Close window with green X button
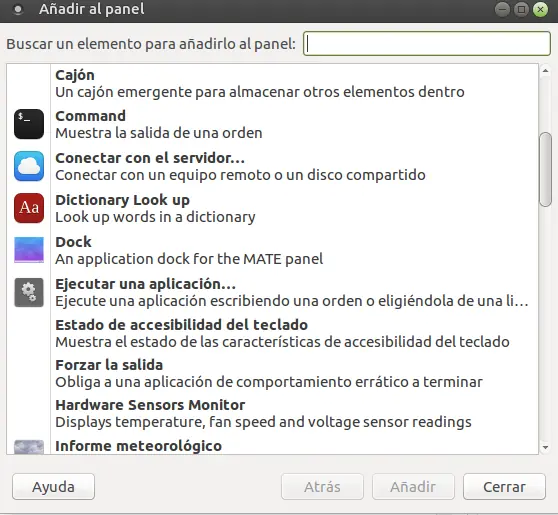 540,10
